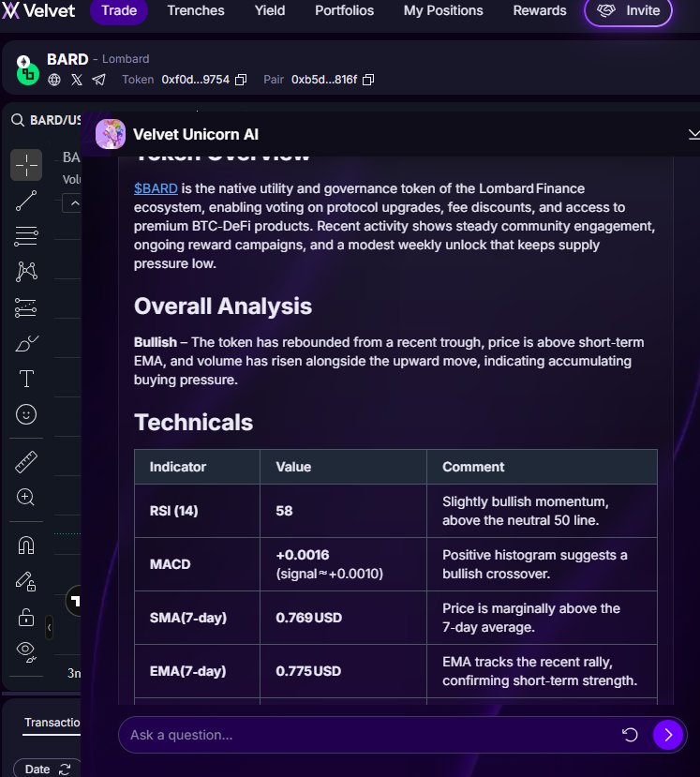Click the $BARD hyperlink
The image size is (700, 777).
click(156, 188)
